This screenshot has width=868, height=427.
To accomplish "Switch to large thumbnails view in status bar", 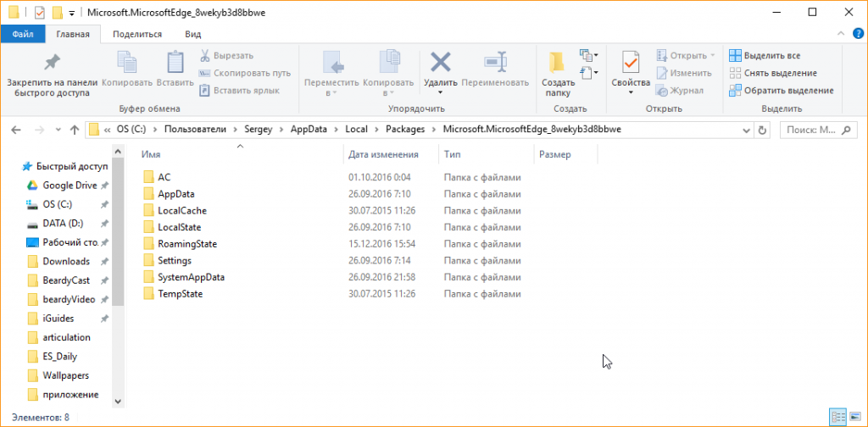I will 854,416.
